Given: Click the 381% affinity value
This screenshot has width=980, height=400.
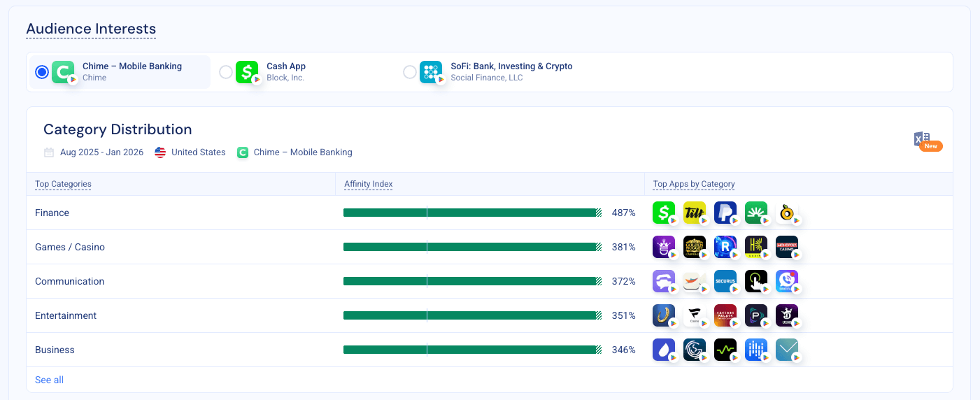Looking at the screenshot, I should (623, 247).
